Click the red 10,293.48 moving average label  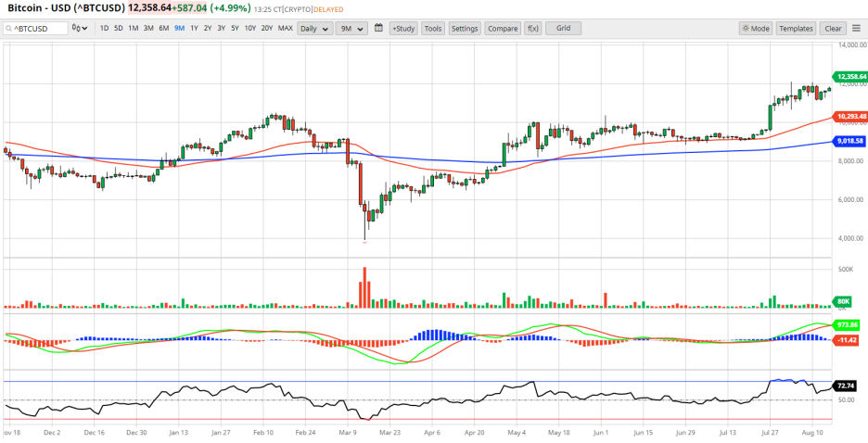[849, 117]
